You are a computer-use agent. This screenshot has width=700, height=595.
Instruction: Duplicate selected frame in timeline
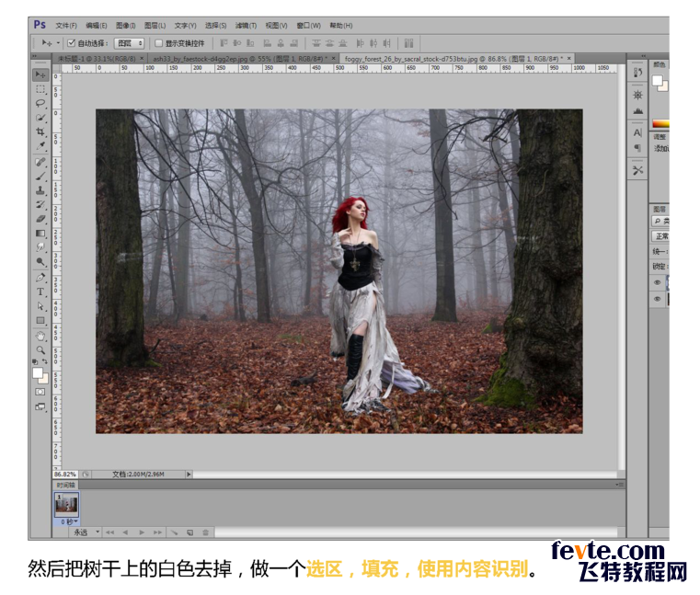coord(189,532)
